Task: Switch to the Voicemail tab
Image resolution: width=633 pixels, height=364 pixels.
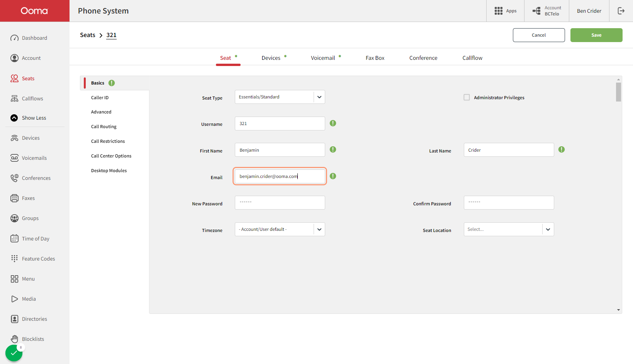Action: click(x=323, y=58)
